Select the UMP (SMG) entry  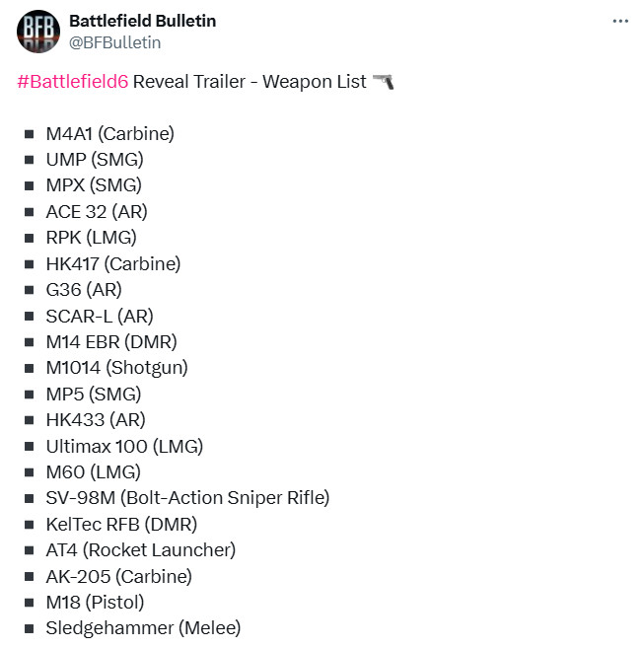click(95, 160)
